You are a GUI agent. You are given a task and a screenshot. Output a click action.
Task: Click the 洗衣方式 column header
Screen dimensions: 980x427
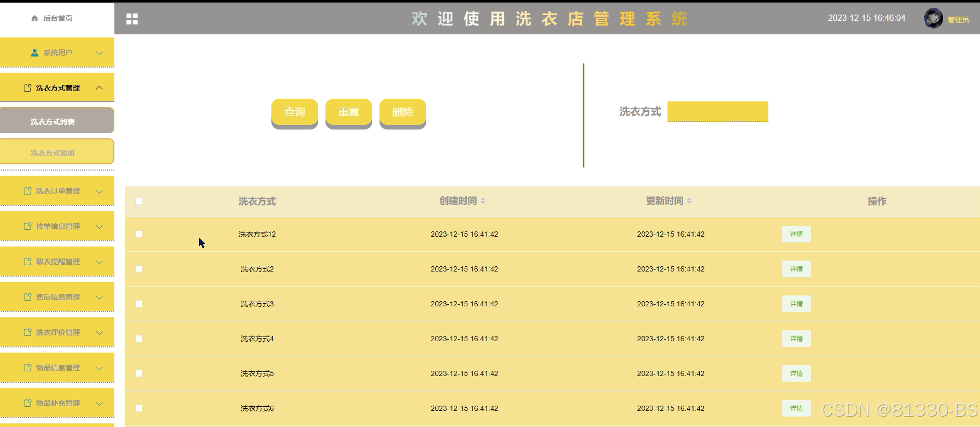click(x=257, y=201)
